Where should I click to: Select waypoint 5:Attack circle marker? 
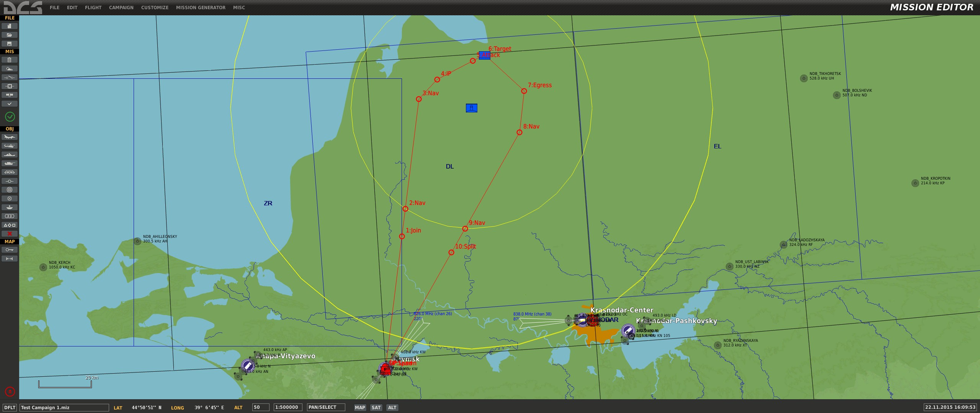click(x=473, y=61)
